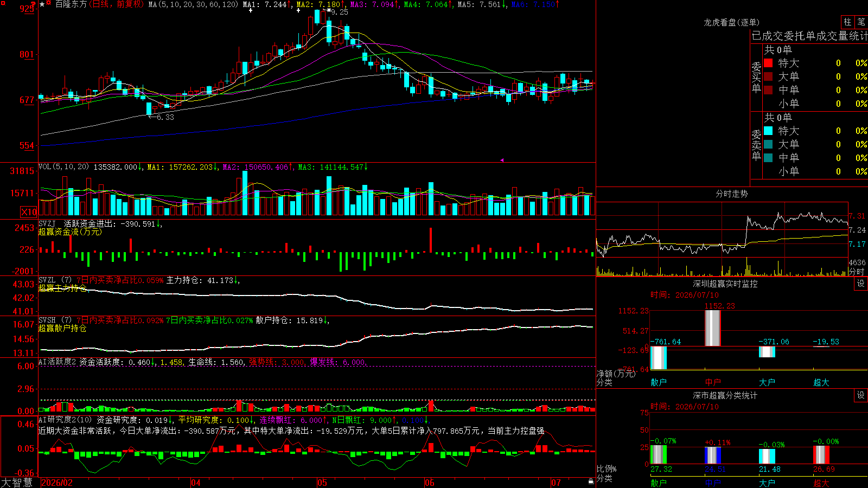The width and height of the screenshot is (868, 488).
Task: Click the 06 month timeline marker
Action: pos(430,483)
